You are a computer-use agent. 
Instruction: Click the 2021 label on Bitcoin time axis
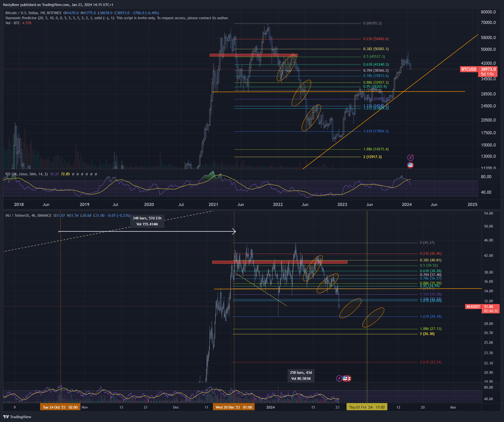click(x=213, y=205)
